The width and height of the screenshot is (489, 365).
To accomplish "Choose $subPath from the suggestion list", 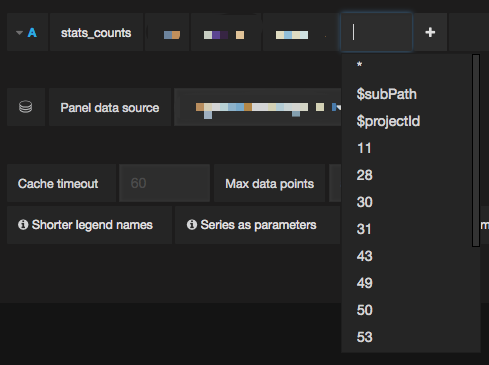I will (387, 94).
